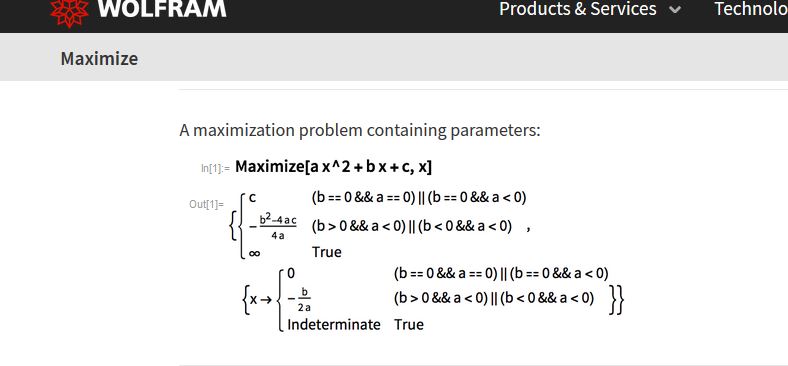
Task: Click the text 'A maximization problem containing parameters:'
Action: [x=360, y=130]
